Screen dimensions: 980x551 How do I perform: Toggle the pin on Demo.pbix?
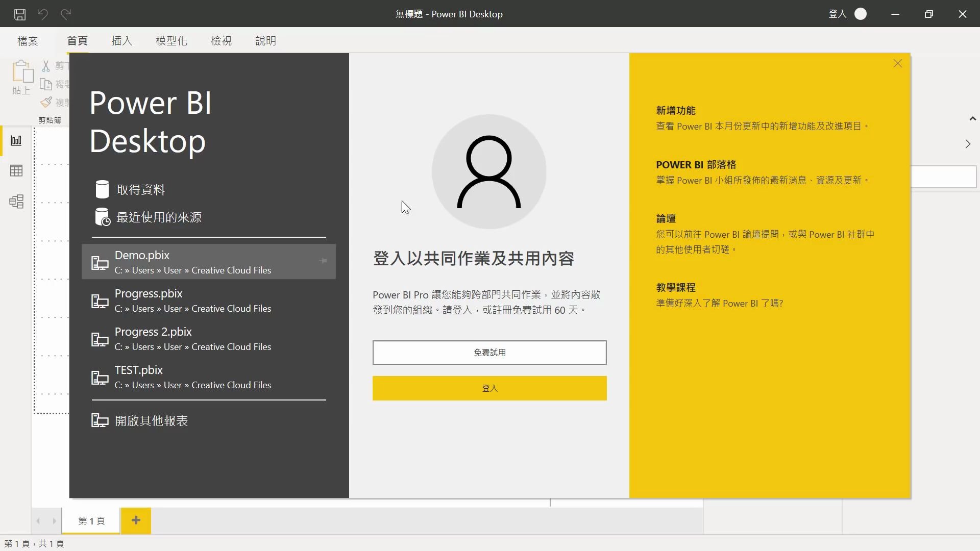323,261
